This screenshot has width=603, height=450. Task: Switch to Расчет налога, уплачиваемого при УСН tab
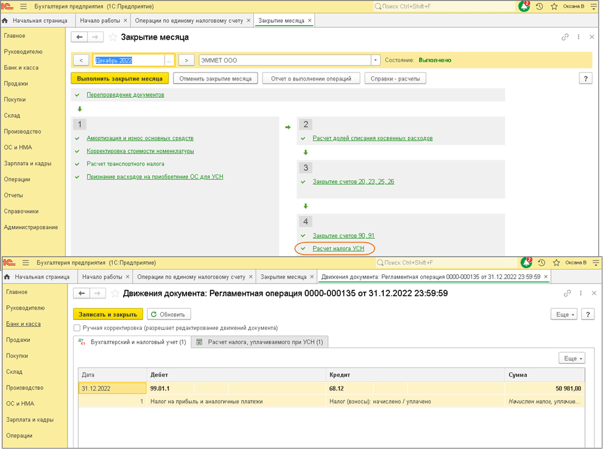(x=260, y=342)
